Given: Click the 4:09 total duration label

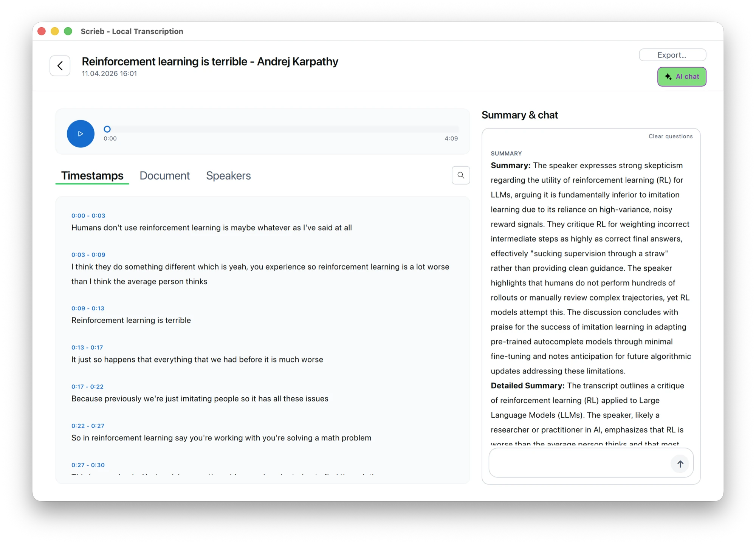Looking at the screenshot, I should 451,138.
